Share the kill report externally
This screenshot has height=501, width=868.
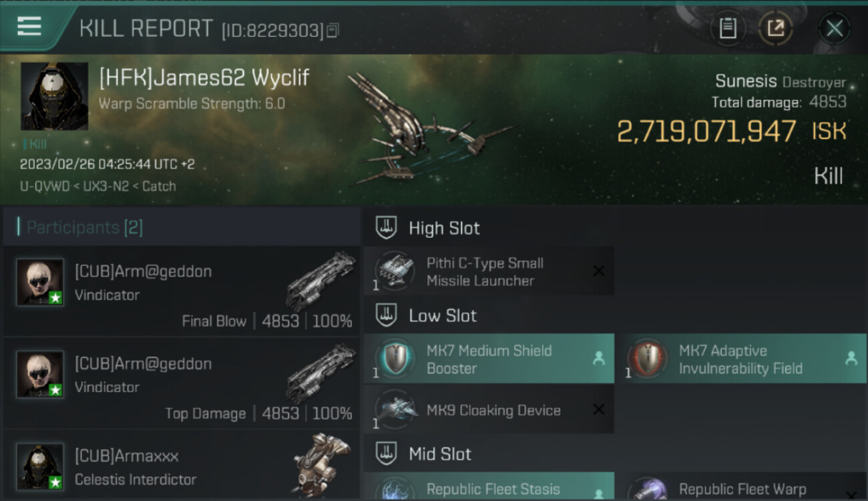coord(775,28)
